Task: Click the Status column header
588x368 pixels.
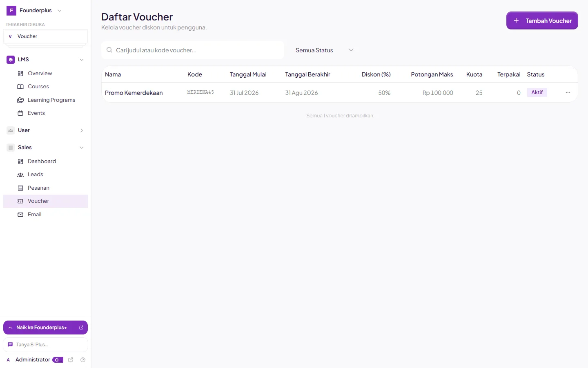Action: 536,74
